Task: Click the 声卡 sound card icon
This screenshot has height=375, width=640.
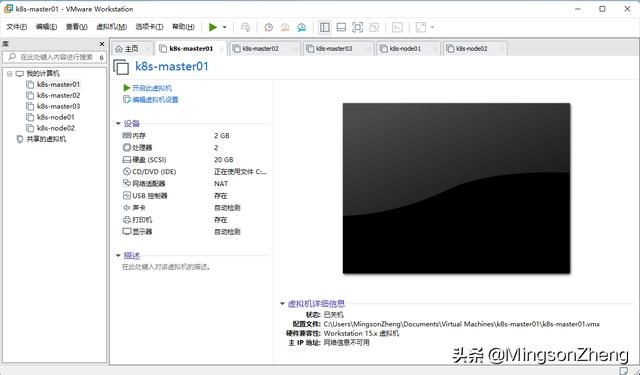Action: click(x=127, y=208)
